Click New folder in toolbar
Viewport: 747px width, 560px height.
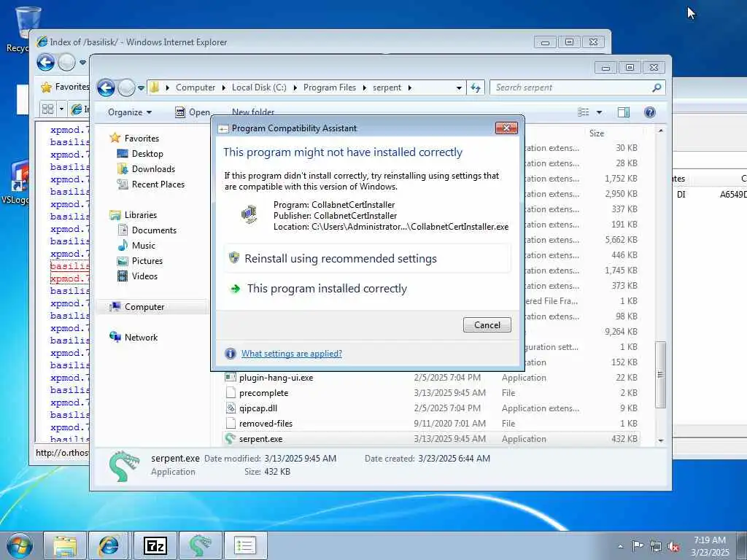click(253, 112)
